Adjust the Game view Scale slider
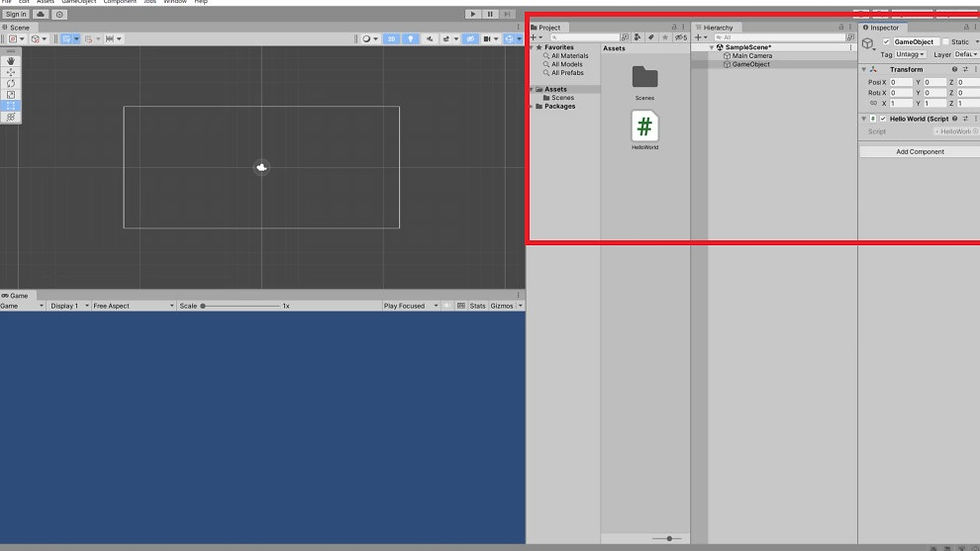The image size is (980, 551). tap(241, 306)
